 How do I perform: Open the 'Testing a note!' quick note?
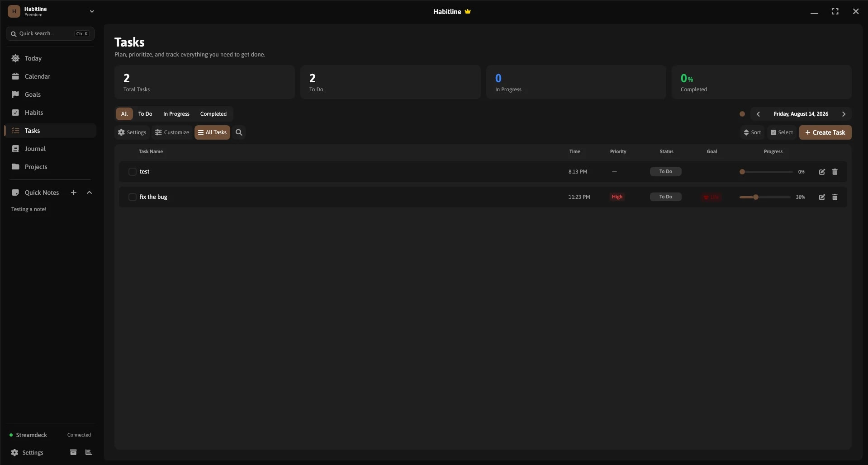(x=29, y=209)
